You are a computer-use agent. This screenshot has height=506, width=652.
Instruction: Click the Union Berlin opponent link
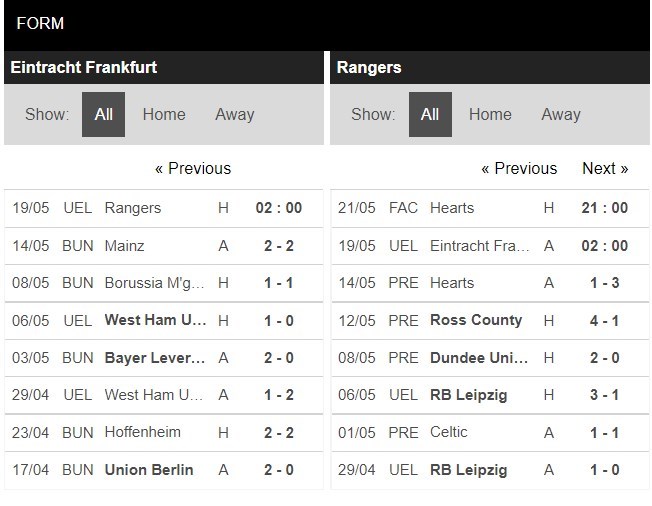coord(149,470)
